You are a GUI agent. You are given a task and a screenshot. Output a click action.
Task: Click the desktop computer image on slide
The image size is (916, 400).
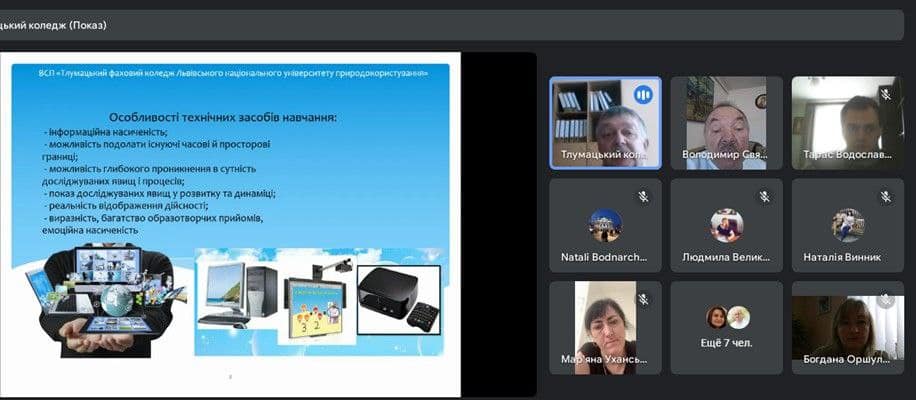pos(237,295)
